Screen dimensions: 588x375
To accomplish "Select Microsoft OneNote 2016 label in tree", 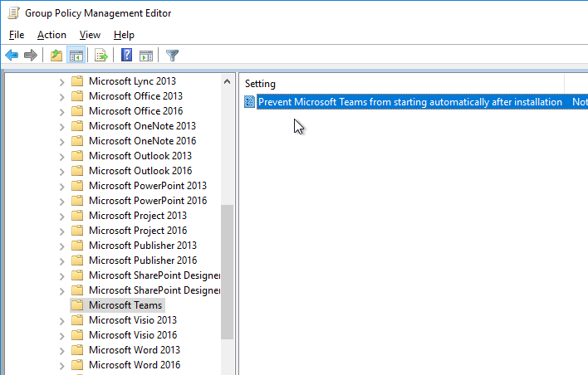I will [x=143, y=141].
